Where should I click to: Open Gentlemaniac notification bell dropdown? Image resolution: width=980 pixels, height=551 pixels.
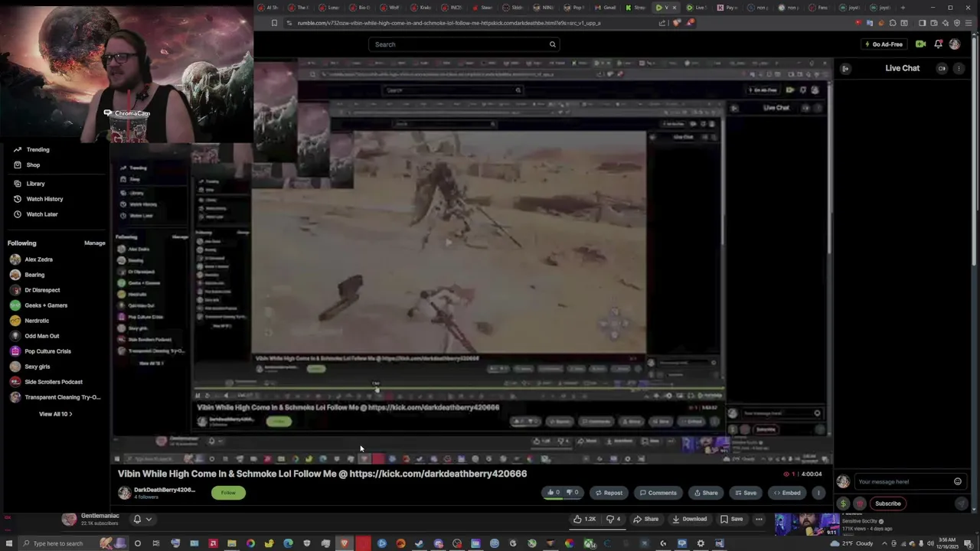point(143,519)
